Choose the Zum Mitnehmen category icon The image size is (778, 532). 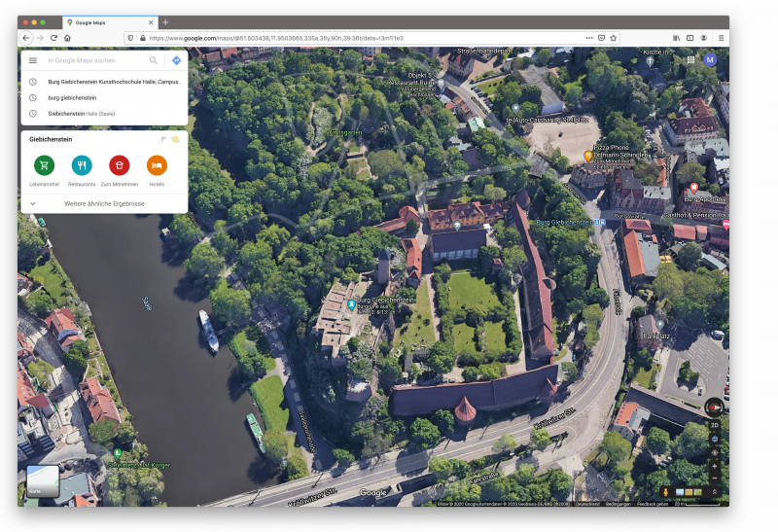click(119, 165)
